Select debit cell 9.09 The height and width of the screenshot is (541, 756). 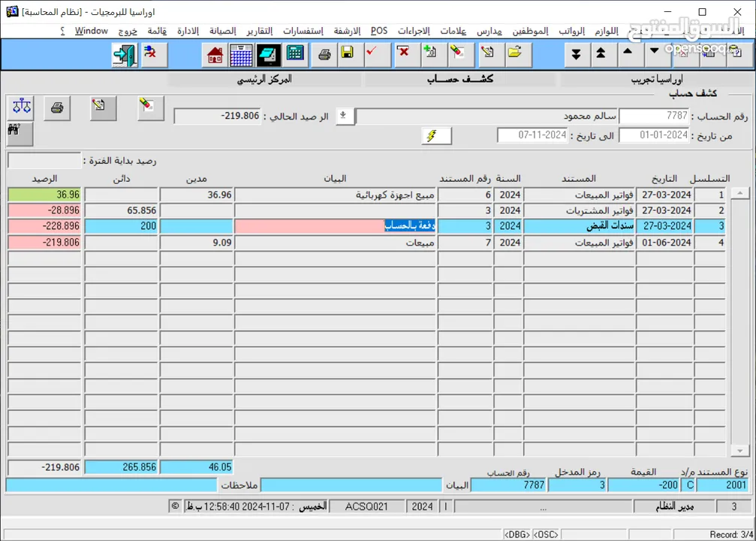(197, 242)
